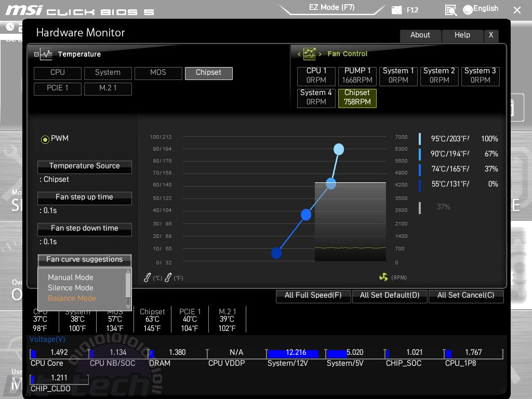Switch to EZ Mode (F7)

point(332,8)
